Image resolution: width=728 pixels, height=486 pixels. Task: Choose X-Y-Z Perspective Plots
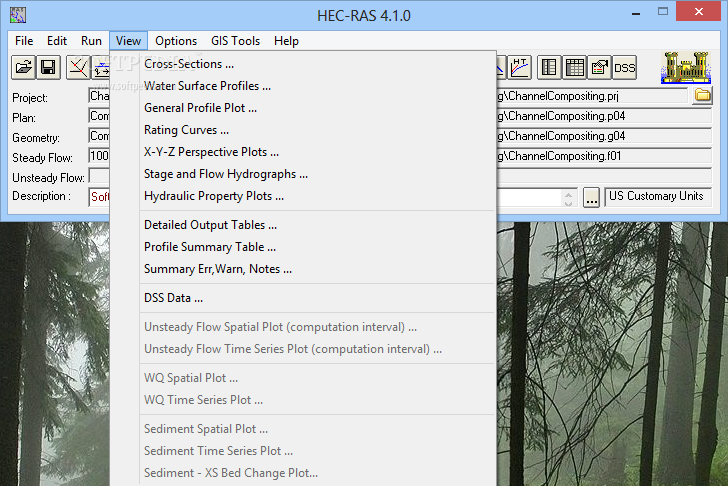pyautogui.click(x=303, y=152)
